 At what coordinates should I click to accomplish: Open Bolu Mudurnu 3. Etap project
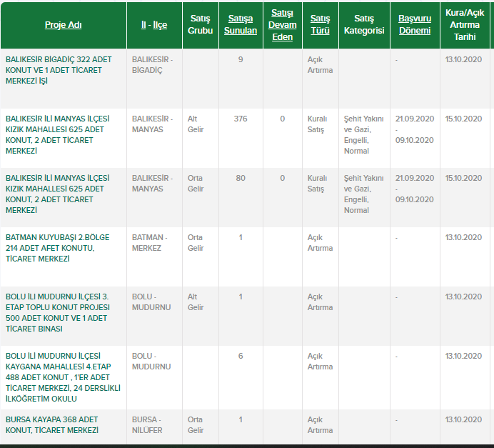pyautogui.click(x=57, y=312)
